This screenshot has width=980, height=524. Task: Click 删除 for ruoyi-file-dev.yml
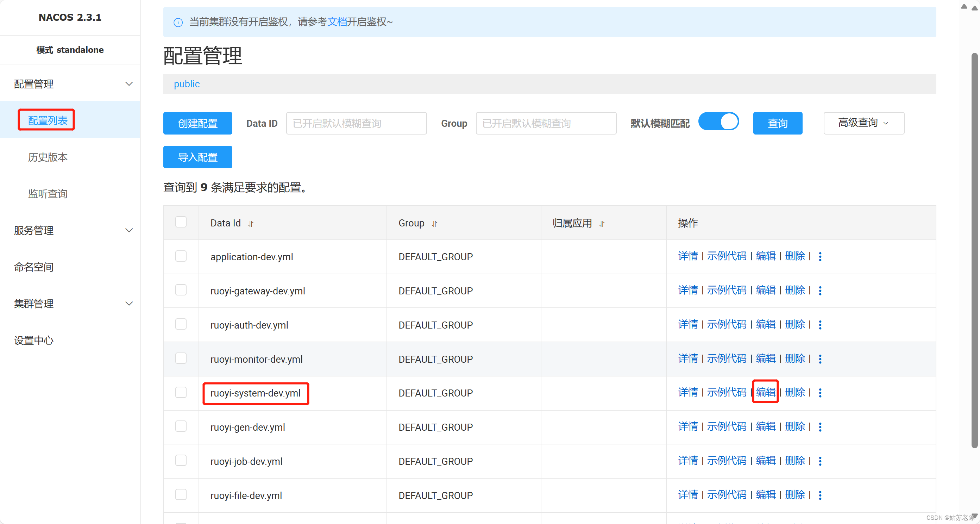pyautogui.click(x=795, y=494)
